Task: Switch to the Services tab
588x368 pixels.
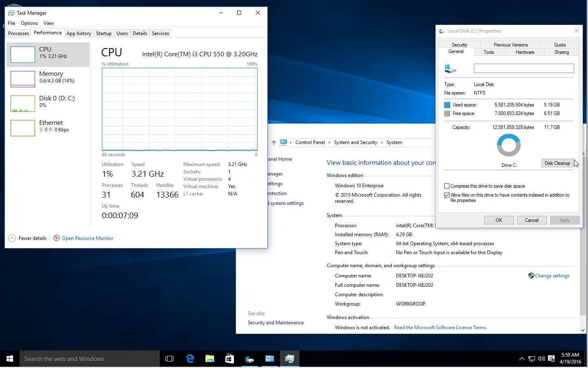Action: [x=161, y=33]
